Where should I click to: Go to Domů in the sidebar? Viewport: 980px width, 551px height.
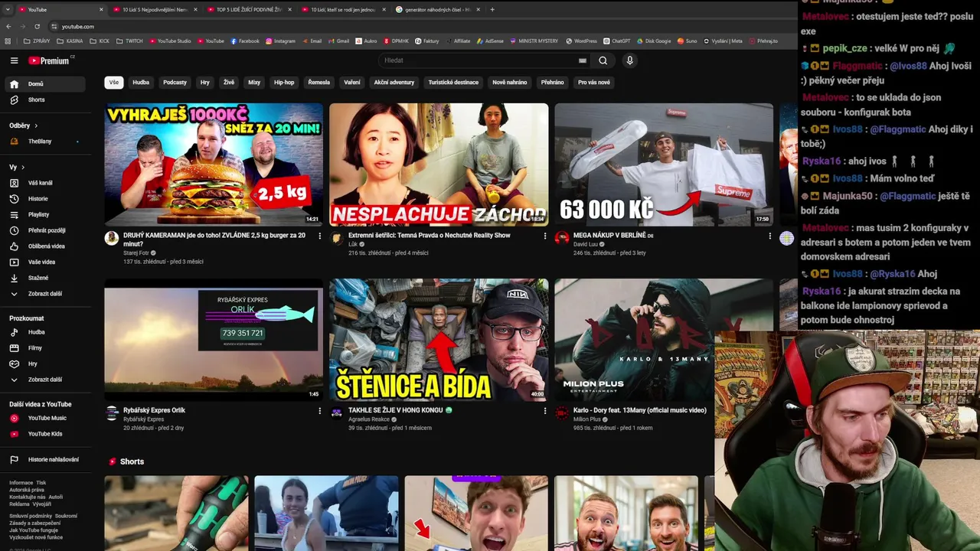tap(46, 84)
